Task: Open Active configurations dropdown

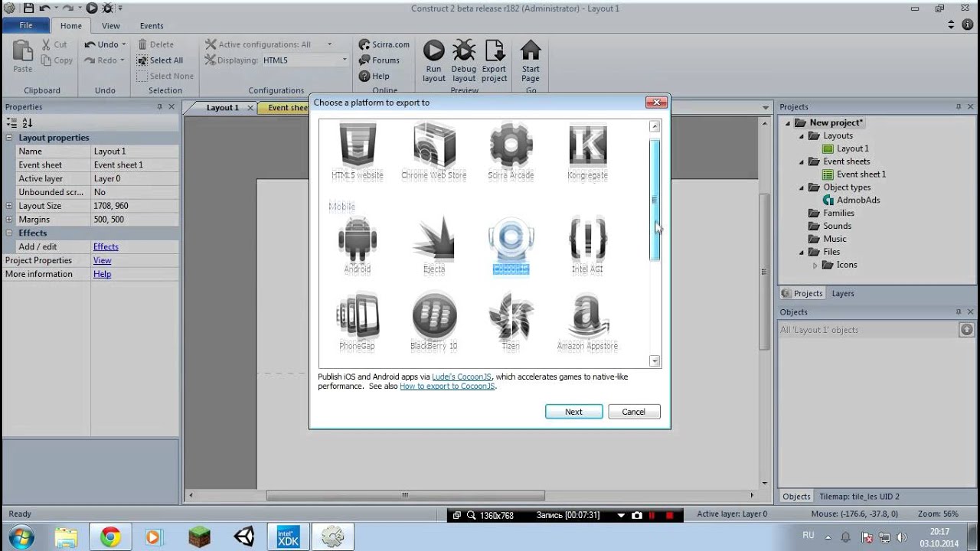Action: (x=330, y=44)
